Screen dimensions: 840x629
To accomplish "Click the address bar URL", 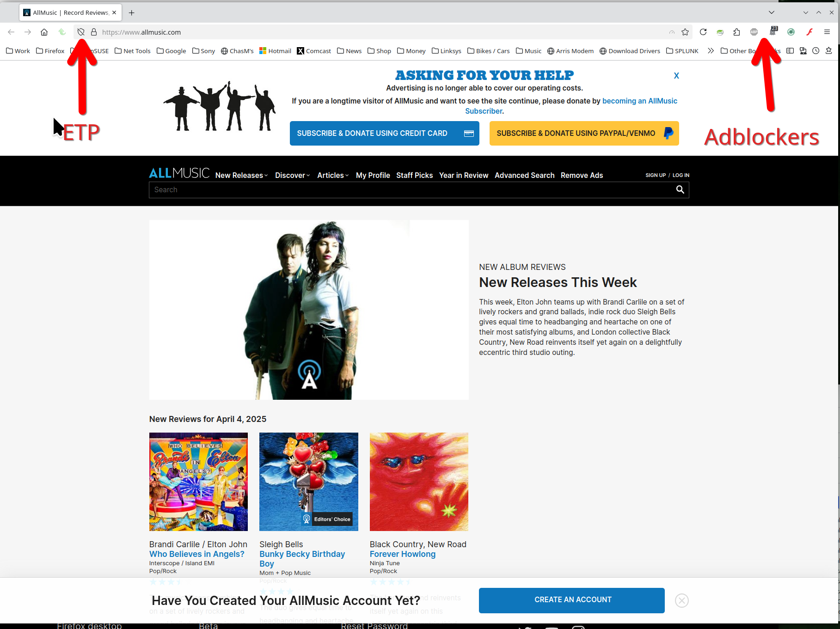I will point(141,32).
